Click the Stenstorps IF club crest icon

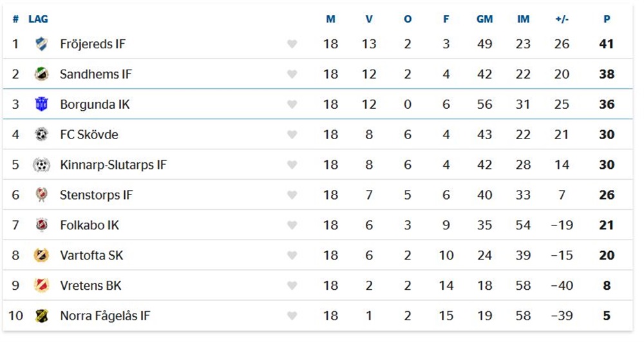click(x=41, y=195)
